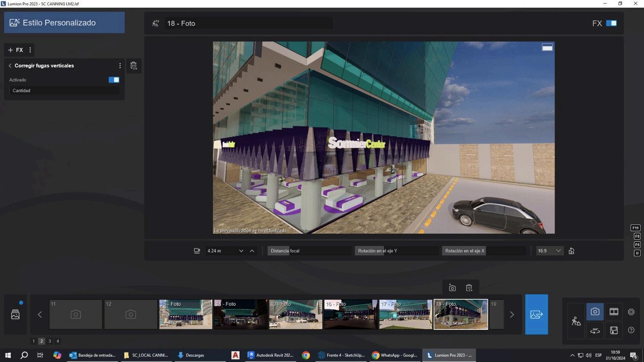Image resolution: width=644 pixels, height=362 pixels.
Task: Select the 17 - Foto thumbnail
Action: tap(406, 314)
